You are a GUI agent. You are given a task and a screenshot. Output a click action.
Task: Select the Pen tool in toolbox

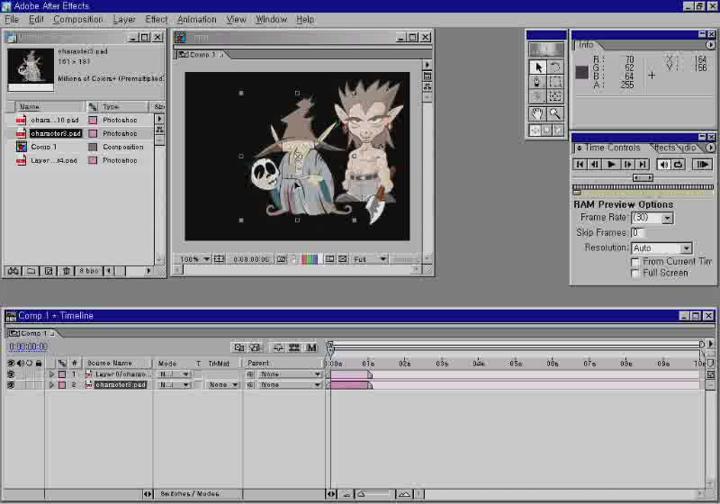coord(538,83)
